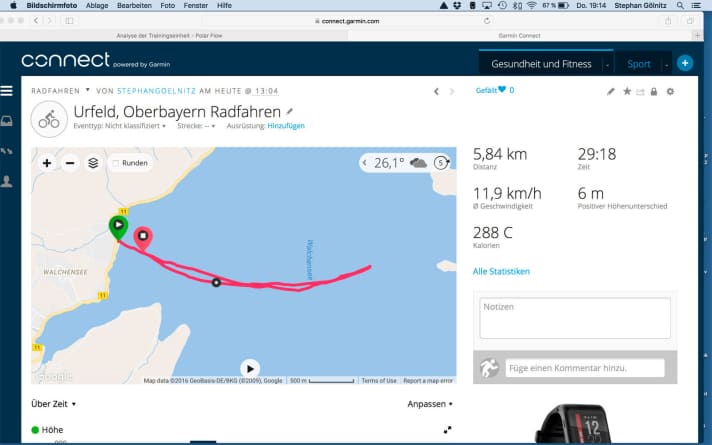Open the Bearbeiten menu in menu bar
712x445 pixels.
(135, 5)
